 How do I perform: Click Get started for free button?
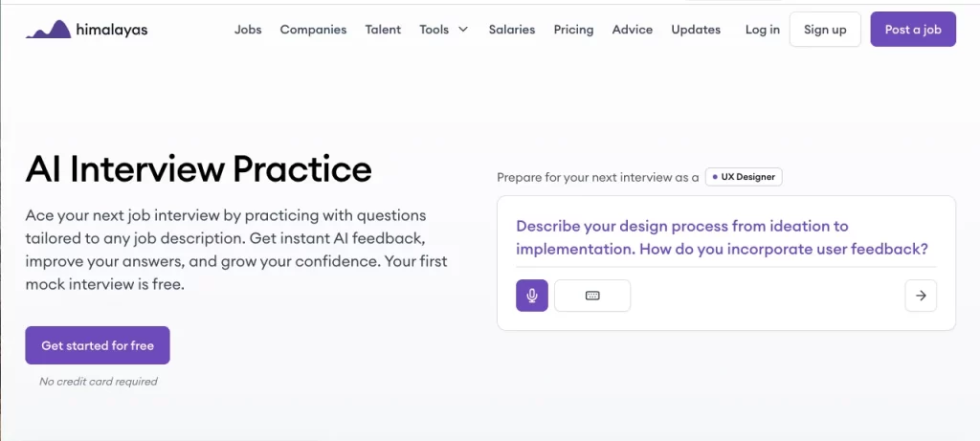pos(98,345)
